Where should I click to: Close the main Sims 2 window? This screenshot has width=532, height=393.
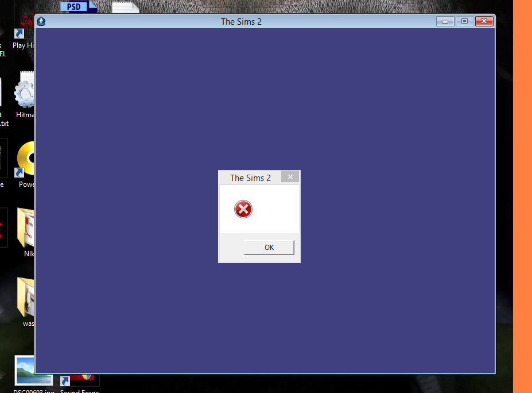click(484, 21)
